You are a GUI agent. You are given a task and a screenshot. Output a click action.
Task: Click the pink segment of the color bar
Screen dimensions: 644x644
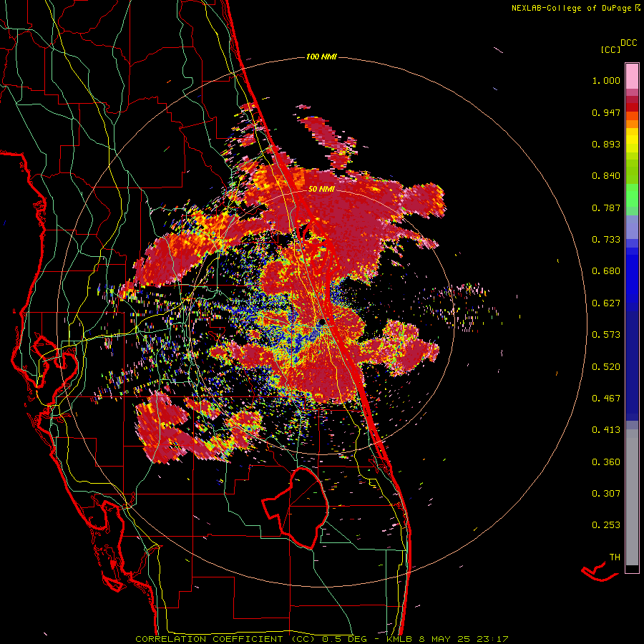[632, 76]
